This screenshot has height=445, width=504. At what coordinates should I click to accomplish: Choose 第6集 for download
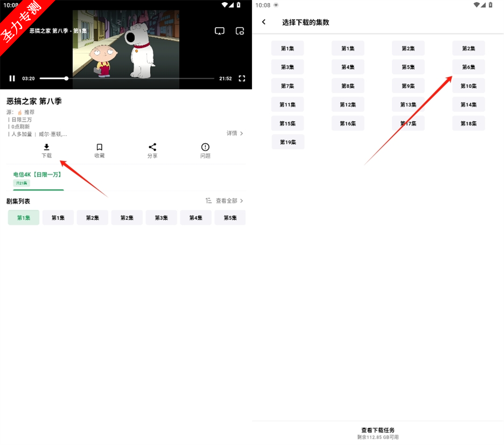point(469,67)
